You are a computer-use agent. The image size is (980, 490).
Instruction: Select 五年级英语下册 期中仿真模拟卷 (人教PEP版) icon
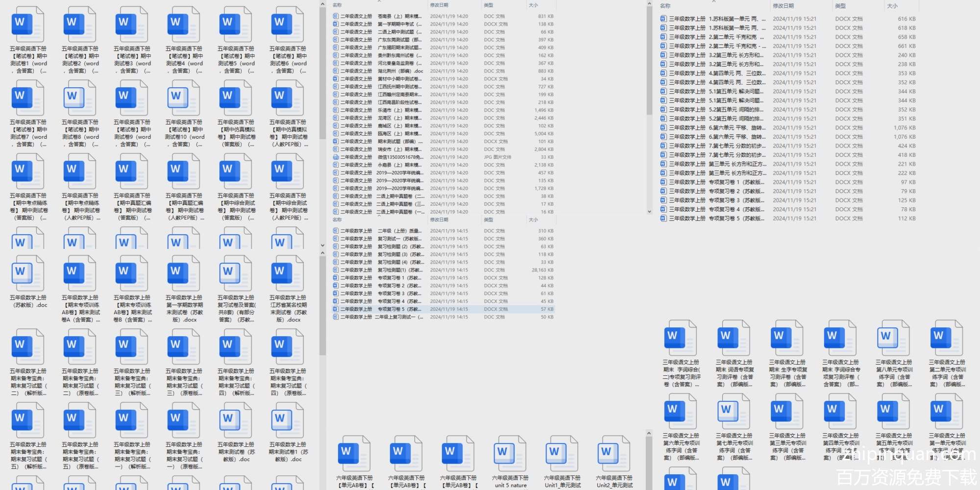coord(288,98)
